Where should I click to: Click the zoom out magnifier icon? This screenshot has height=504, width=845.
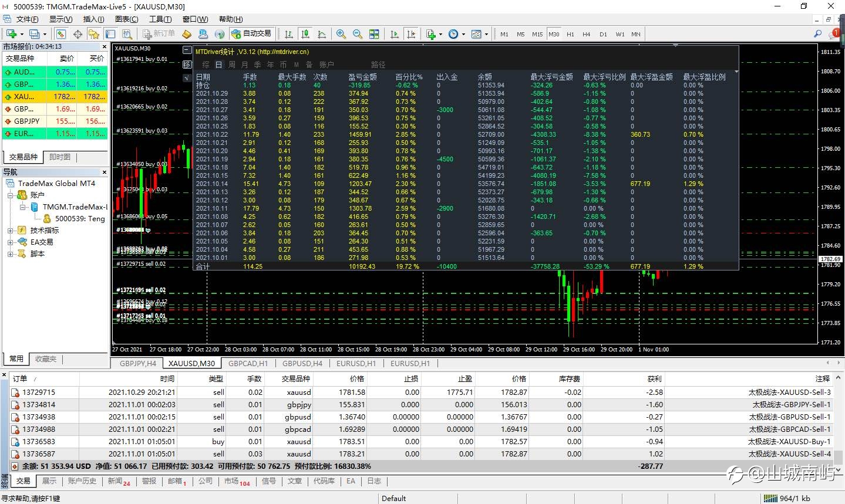357,34
